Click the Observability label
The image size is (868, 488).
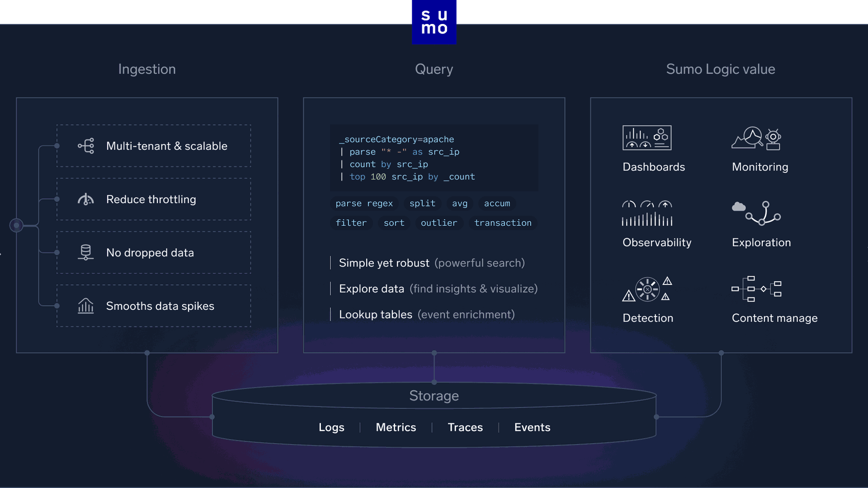coord(657,242)
